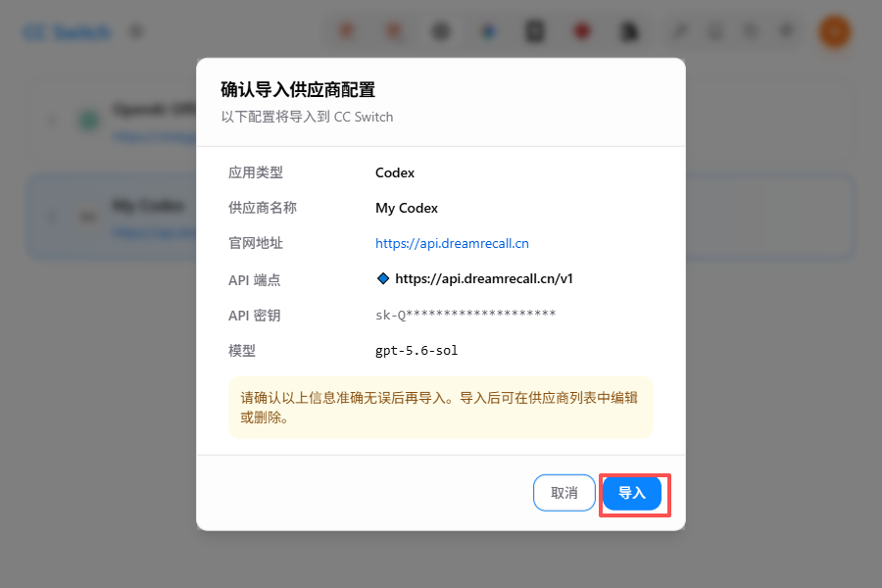Click the API 端点 label
Viewport: 882px width, 588px height.
coord(254,279)
